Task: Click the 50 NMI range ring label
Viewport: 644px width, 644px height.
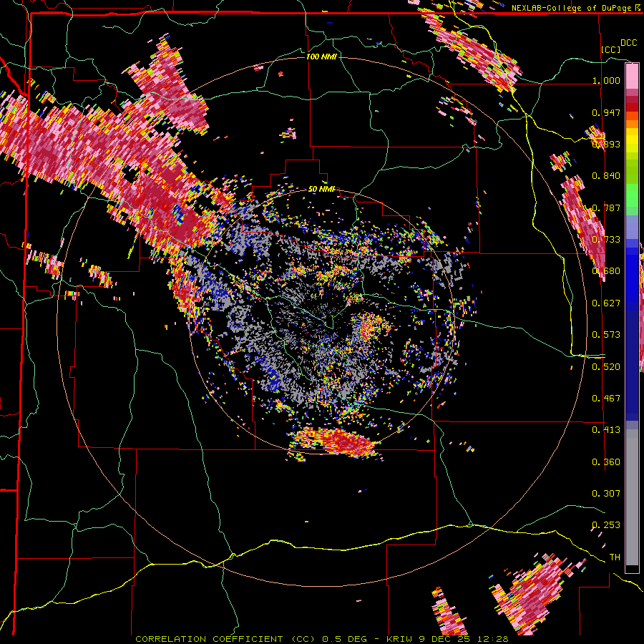Action: (x=321, y=189)
